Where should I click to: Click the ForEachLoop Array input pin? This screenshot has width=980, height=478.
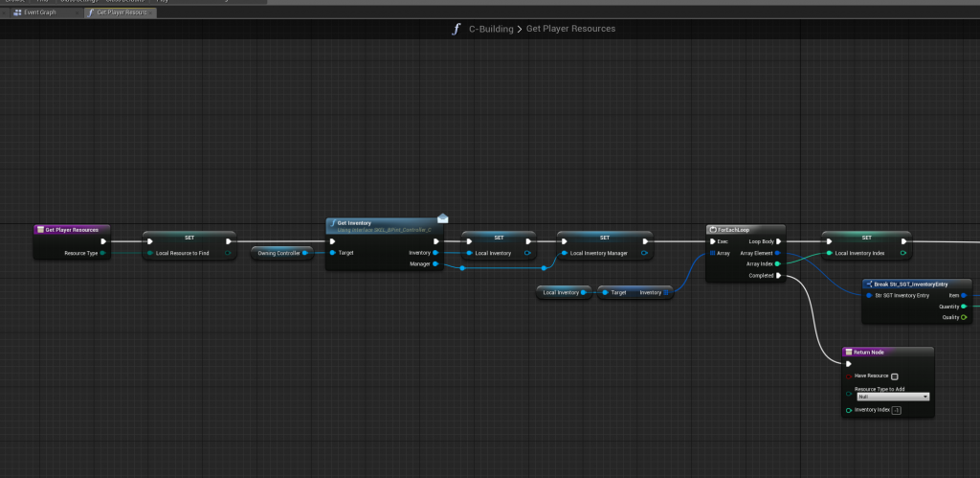712,254
